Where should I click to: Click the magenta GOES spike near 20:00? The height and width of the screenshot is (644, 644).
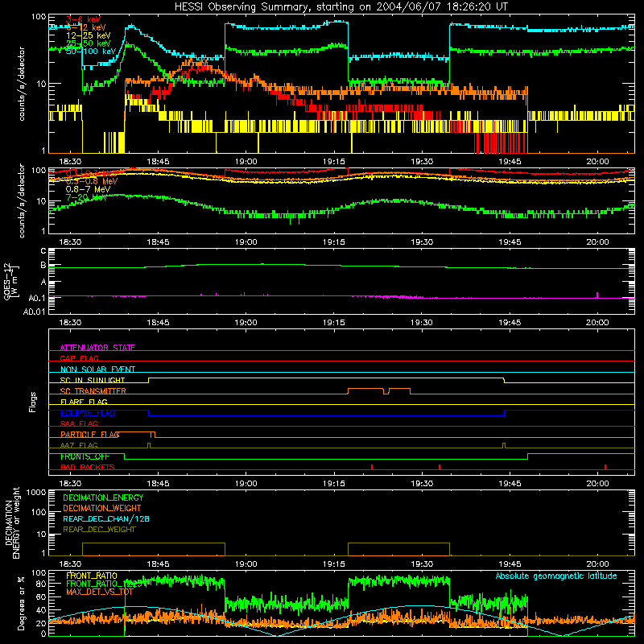click(x=597, y=295)
